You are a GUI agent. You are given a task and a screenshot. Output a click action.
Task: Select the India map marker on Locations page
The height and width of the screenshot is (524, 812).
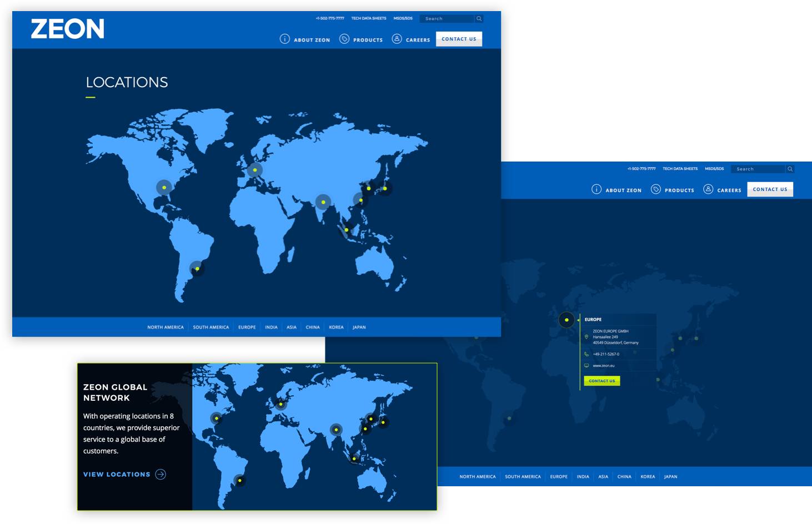coord(323,202)
